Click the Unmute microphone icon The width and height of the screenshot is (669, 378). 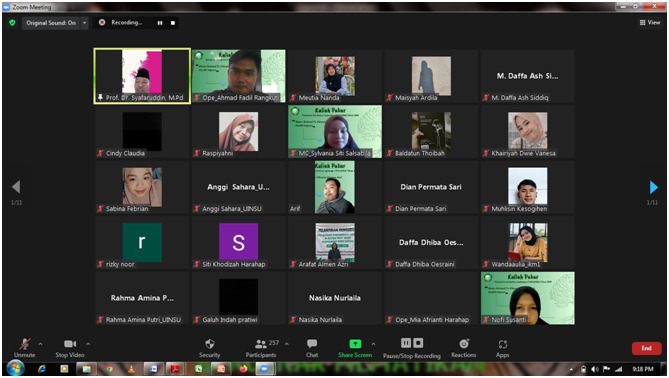tap(25, 344)
